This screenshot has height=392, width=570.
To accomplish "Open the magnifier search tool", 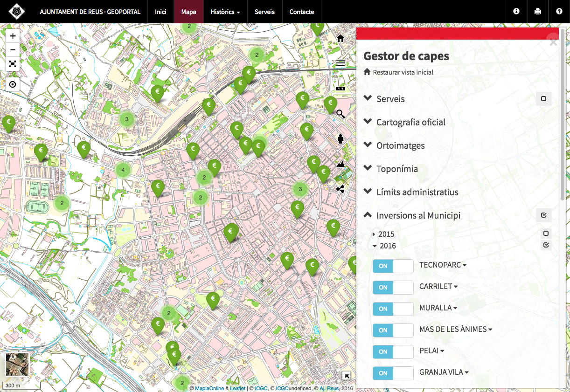I will pyautogui.click(x=341, y=113).
